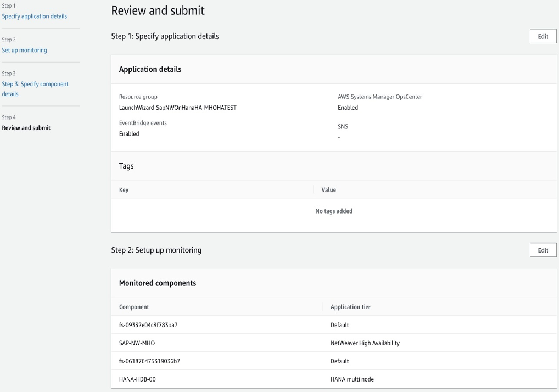This screenshot has width=560, height=392.
Task: Click the Value column header in Tags
Action: point(328,190)
